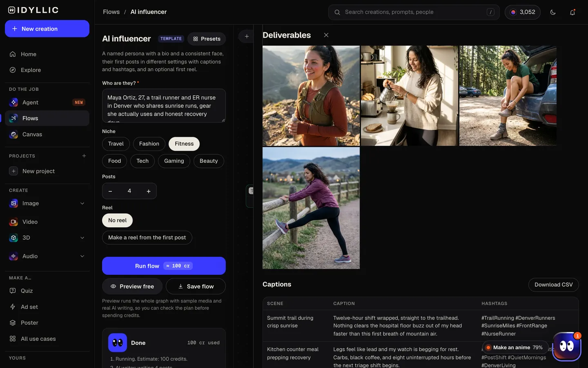Open the Canvas workspace
This screenshot has height=368, width=588.
(x=47, y=134)
